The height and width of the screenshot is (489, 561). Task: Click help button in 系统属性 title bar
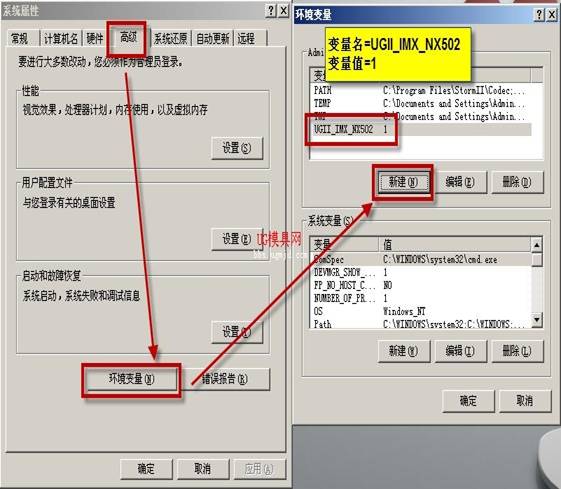point(271,10)
